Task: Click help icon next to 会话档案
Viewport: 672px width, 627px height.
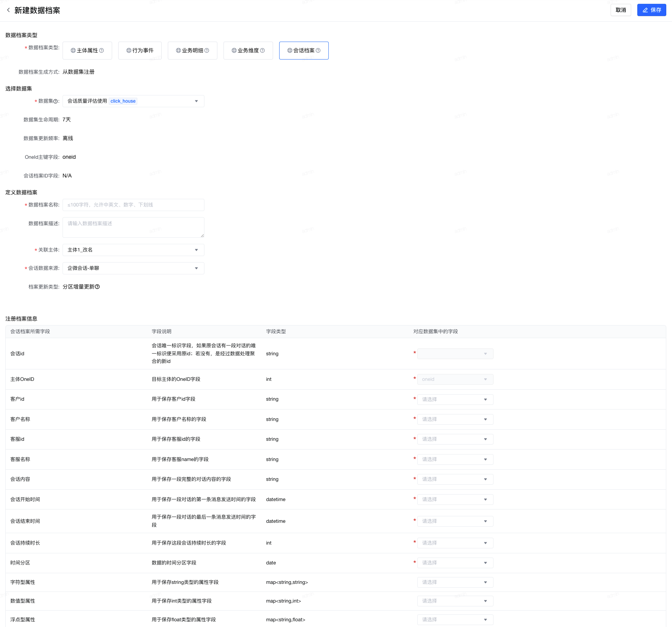Action: (318, 50)
